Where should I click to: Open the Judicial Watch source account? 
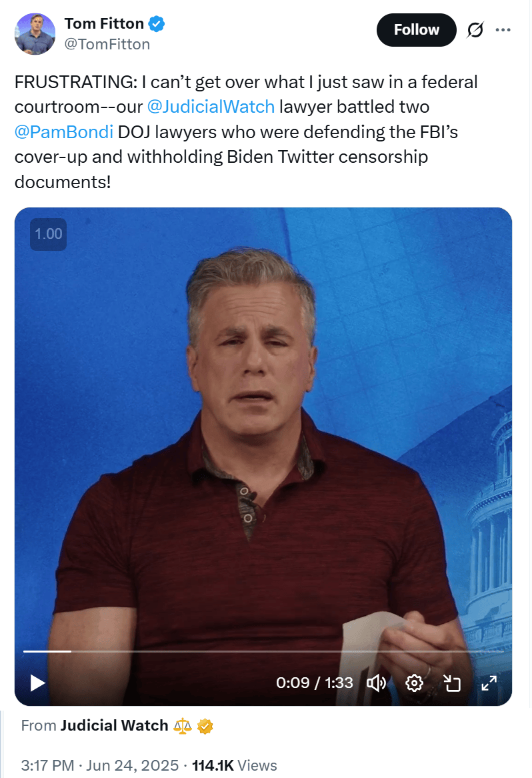[115, 725]
